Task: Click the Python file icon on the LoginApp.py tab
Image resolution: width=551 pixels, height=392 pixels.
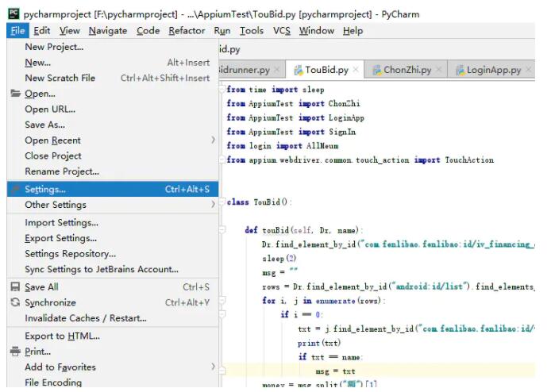Action: (x=460, y=71)
